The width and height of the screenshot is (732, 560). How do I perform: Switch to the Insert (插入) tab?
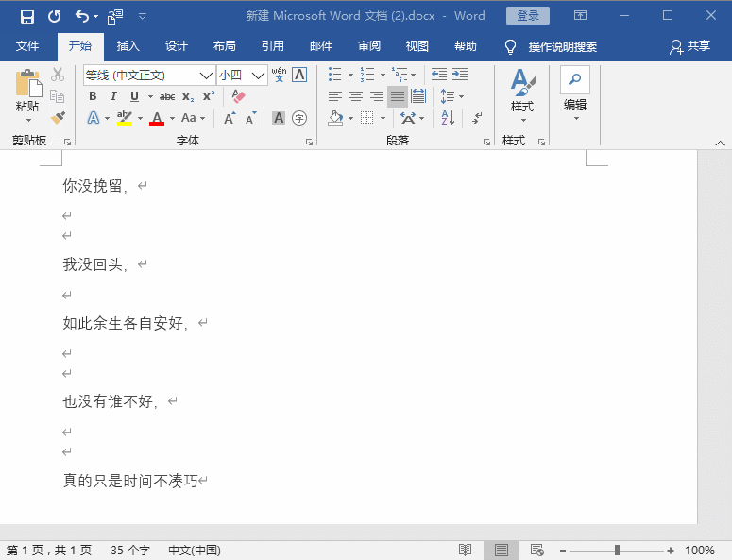(x=128, y=46)
